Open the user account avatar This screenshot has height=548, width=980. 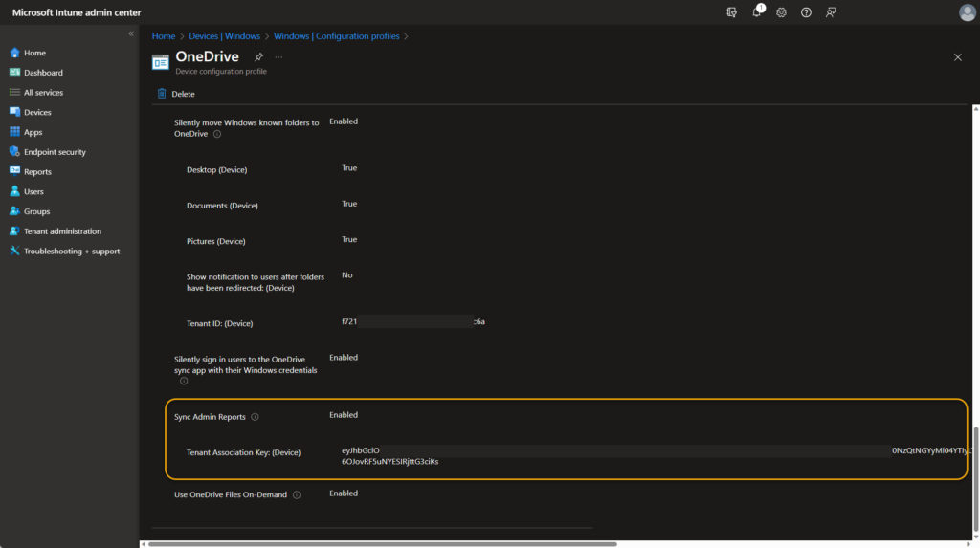coord(967,12)
